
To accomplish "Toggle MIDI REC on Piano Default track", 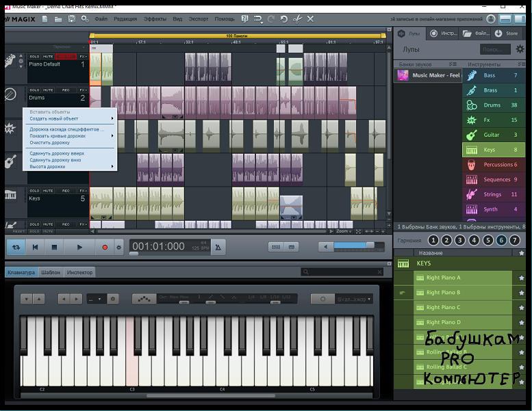I will (x=66, y=56).
